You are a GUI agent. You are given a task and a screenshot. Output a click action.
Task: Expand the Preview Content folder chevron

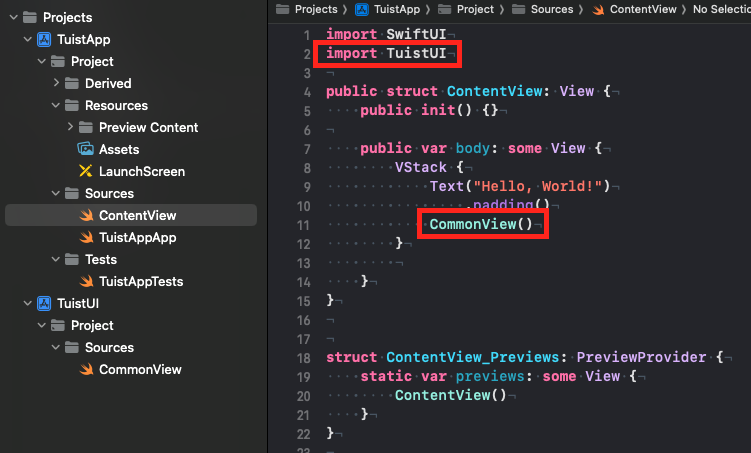(70, 127)
